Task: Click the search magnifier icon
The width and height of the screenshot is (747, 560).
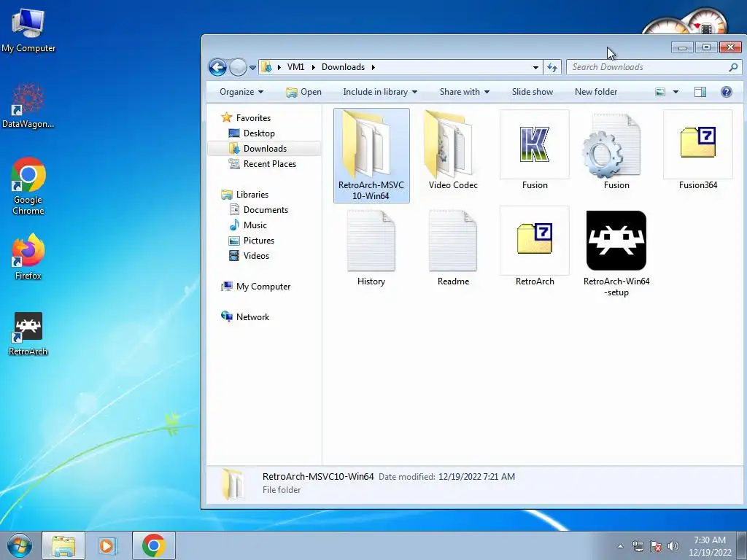Action: pyautogui.click(x=733, y=67)
